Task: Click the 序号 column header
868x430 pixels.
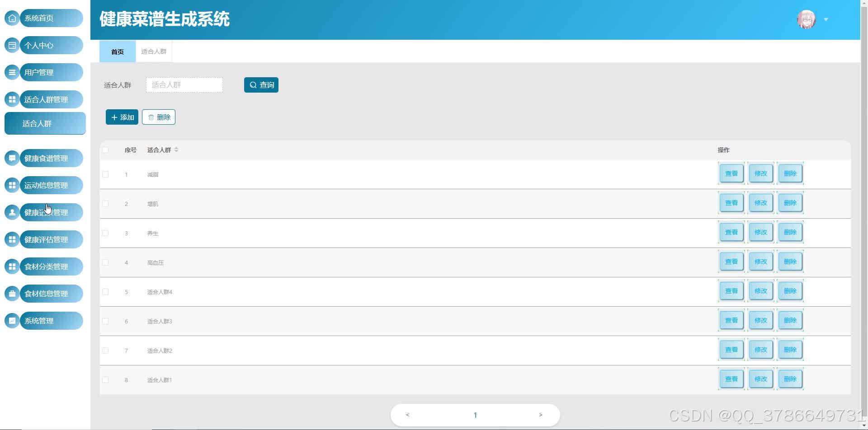Action: coord(131,150)
